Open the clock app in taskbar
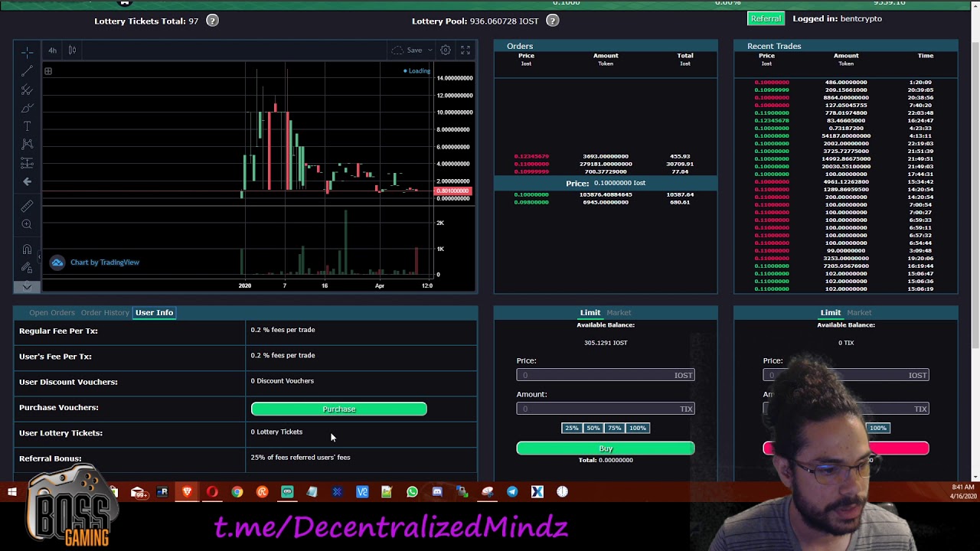 click(x=562, y=492)
